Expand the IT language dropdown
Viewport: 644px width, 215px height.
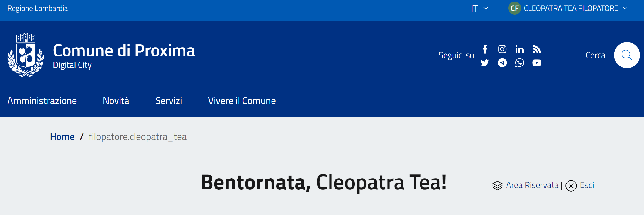(480, 8)
